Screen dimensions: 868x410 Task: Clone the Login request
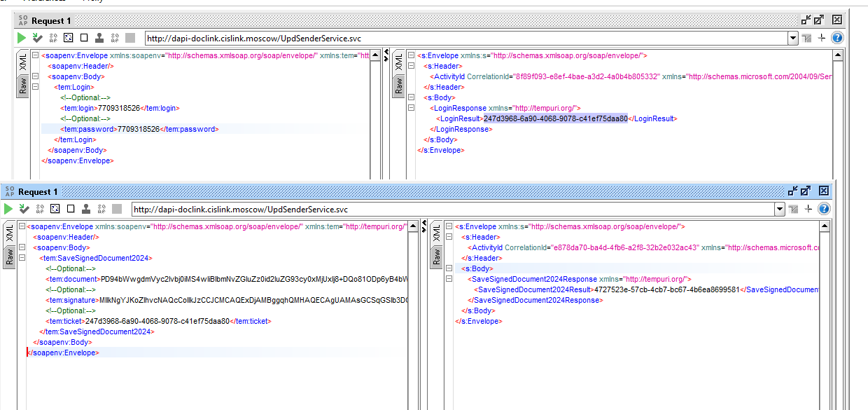(99, 38)
